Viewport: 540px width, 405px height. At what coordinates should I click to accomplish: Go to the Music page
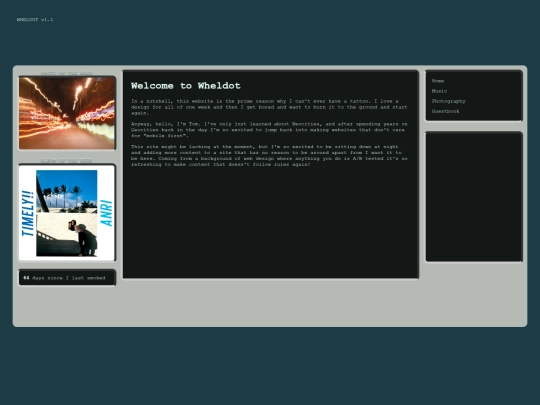click(439, 91)
